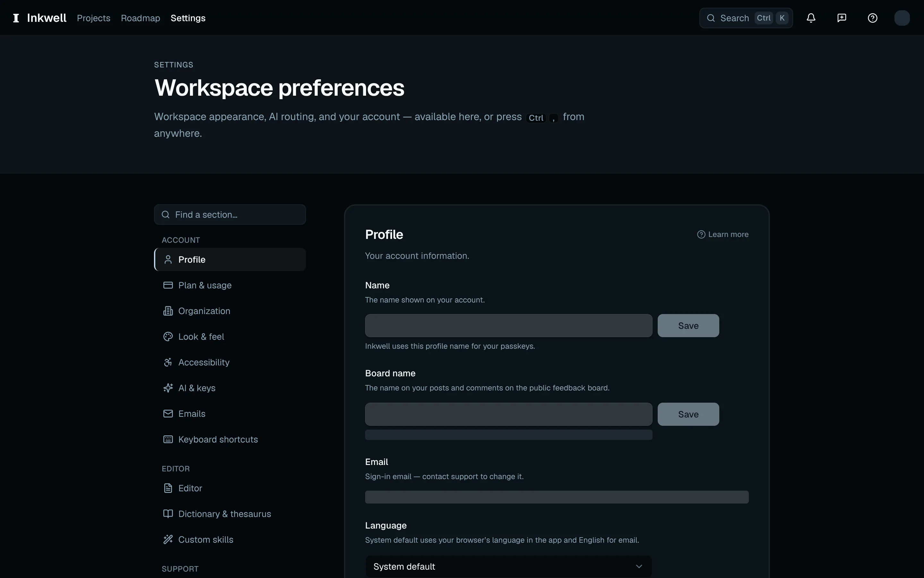This screenshot has width=924, height=578.
Task: Open the global Search Ctrl K box
Action: [x=746, y=18]
